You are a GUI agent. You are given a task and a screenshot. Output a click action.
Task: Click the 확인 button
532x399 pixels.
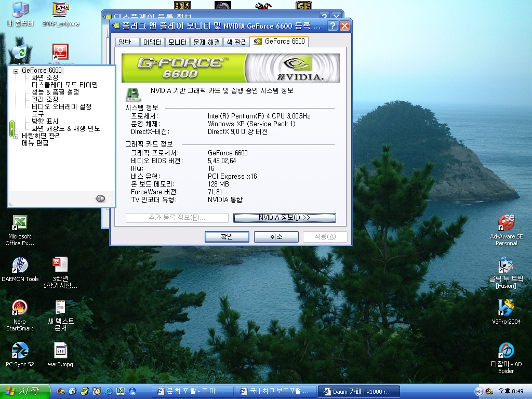227,236
